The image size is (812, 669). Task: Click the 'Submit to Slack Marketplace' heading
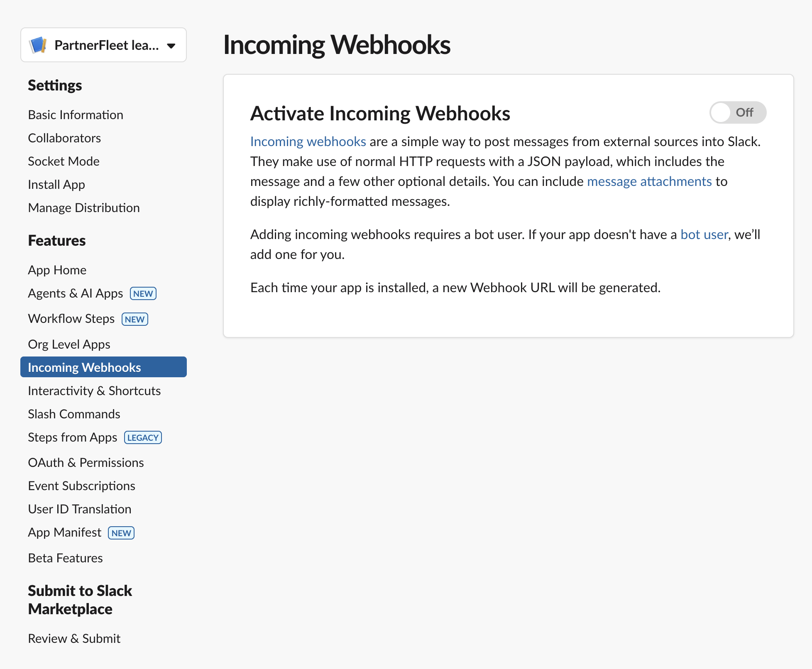click(80, 600)
